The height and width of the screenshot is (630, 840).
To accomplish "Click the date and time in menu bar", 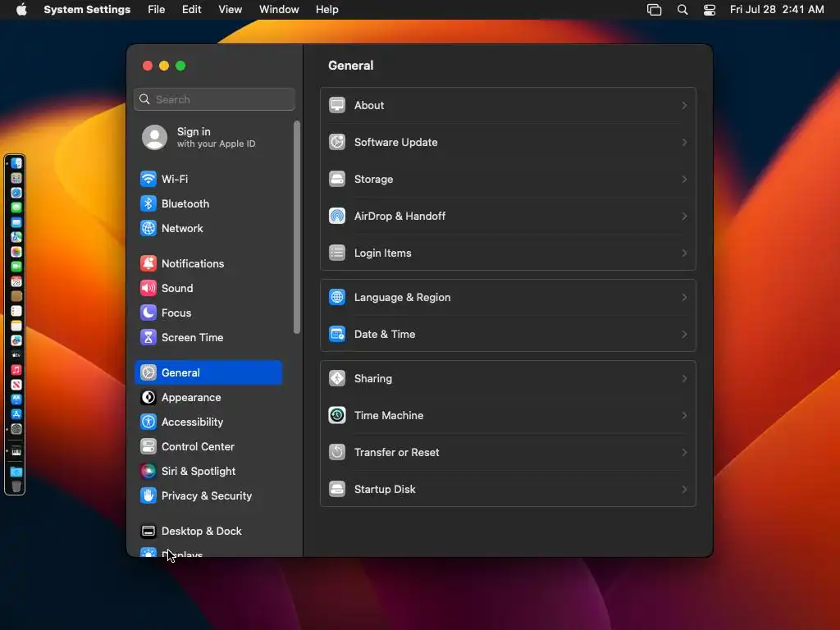I will (x=777, y=10).
